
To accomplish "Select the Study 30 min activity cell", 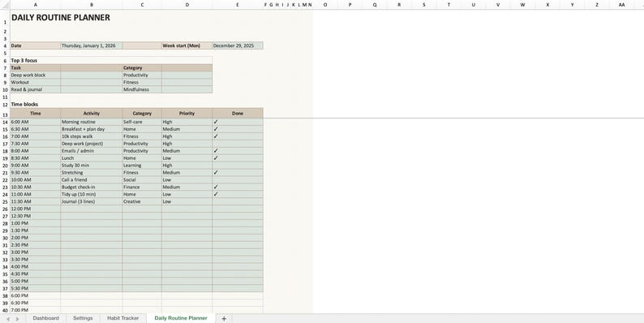I will click(x=91, y=166).
